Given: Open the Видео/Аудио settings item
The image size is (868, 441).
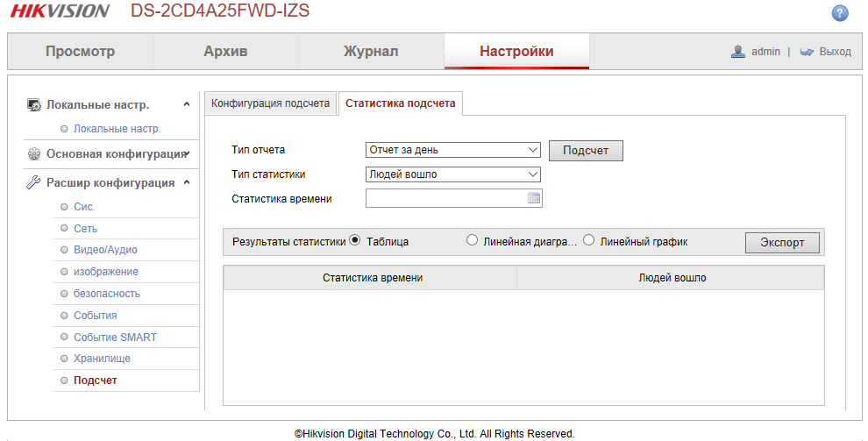Looking at the screenshot, I should [106, 250].
